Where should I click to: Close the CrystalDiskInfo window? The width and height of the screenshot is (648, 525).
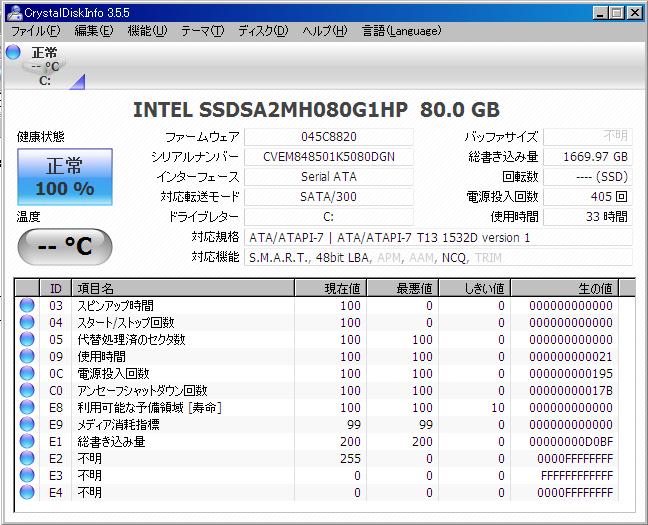pyautogui.click(x=634, y=13)
